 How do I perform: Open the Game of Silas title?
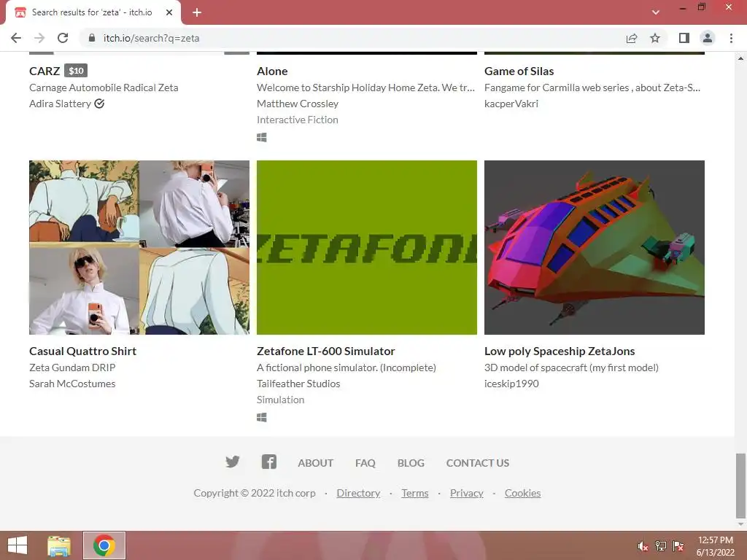519,71
